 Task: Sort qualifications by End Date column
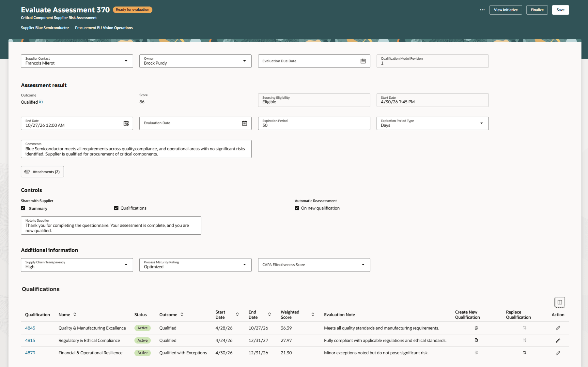pyautogui.click(x=270, y=315)
